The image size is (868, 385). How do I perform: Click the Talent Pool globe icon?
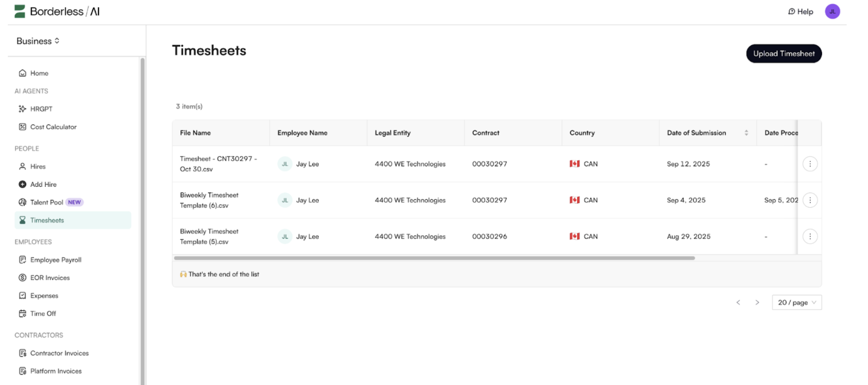coord(22,202)
